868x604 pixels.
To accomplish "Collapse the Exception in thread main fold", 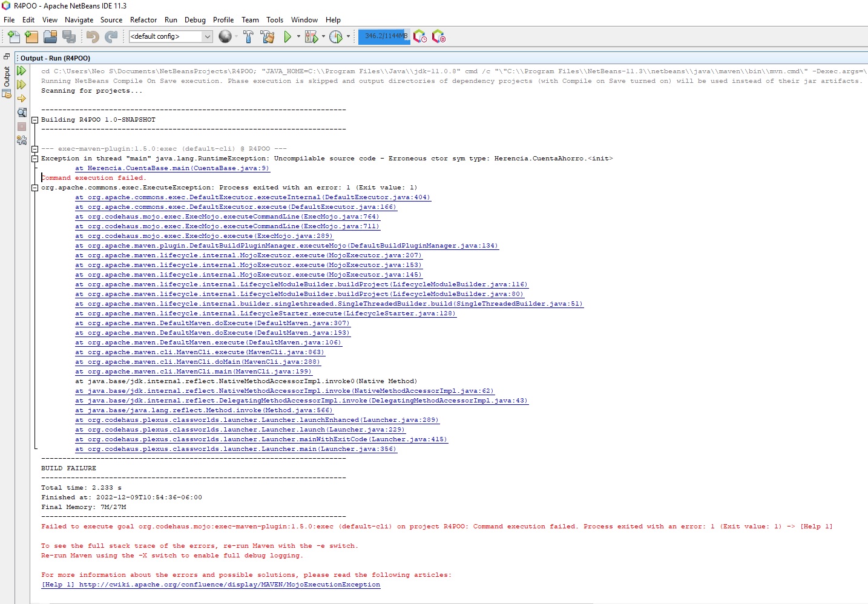I will [x=35, y=159].
